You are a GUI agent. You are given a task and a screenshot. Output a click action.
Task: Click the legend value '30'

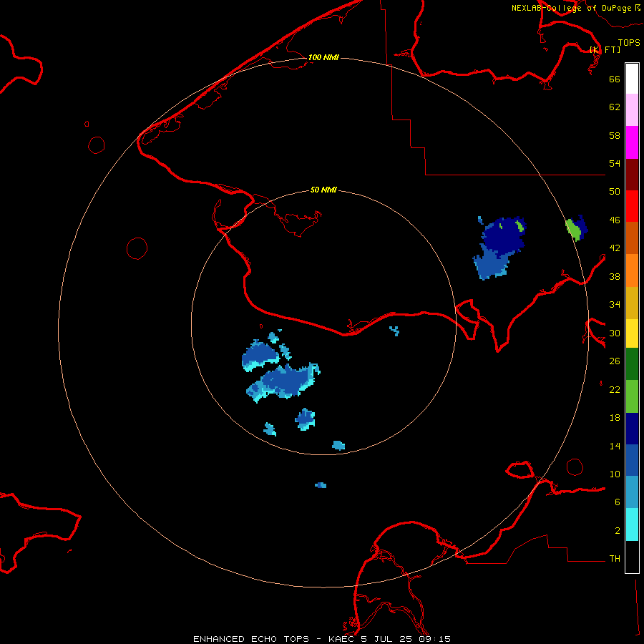coord(615,333)
